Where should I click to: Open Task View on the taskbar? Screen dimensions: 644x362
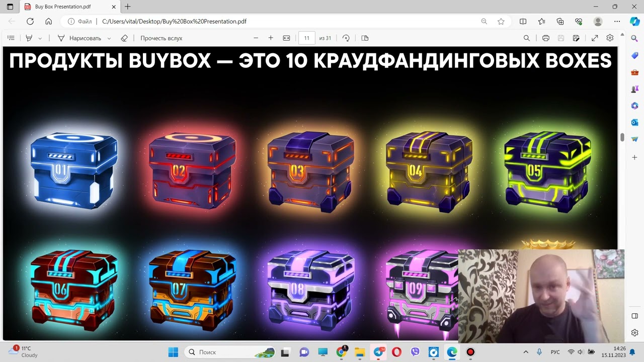[x=285, y=352]
